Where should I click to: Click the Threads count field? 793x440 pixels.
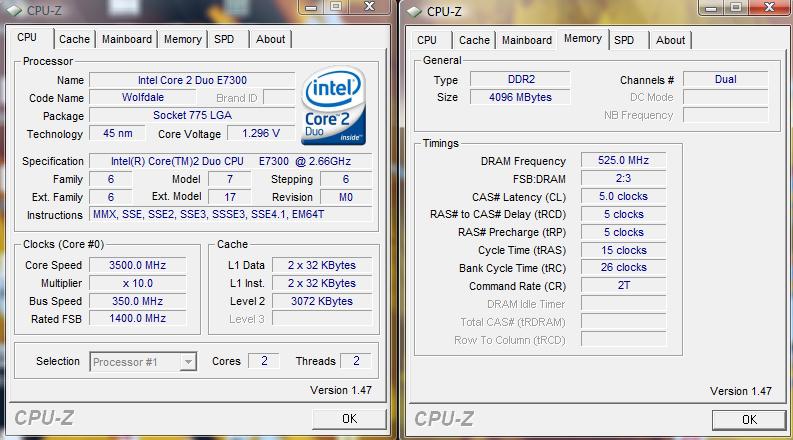pos(356,361)
